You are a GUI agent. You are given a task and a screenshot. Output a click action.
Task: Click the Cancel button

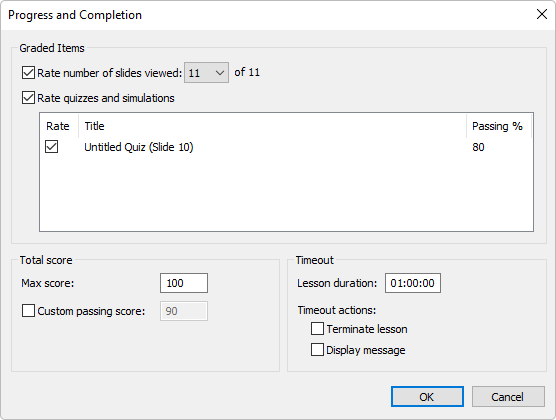(x=508, y=397)
